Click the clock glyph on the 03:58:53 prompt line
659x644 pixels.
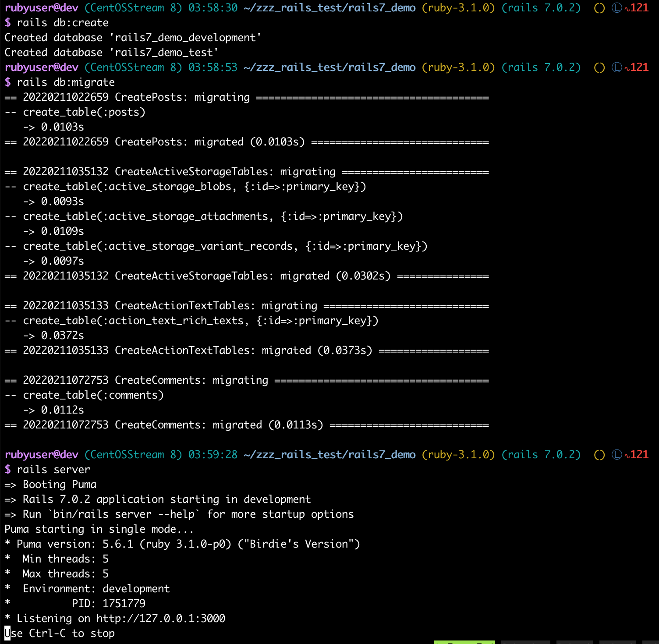coord(616,67)
